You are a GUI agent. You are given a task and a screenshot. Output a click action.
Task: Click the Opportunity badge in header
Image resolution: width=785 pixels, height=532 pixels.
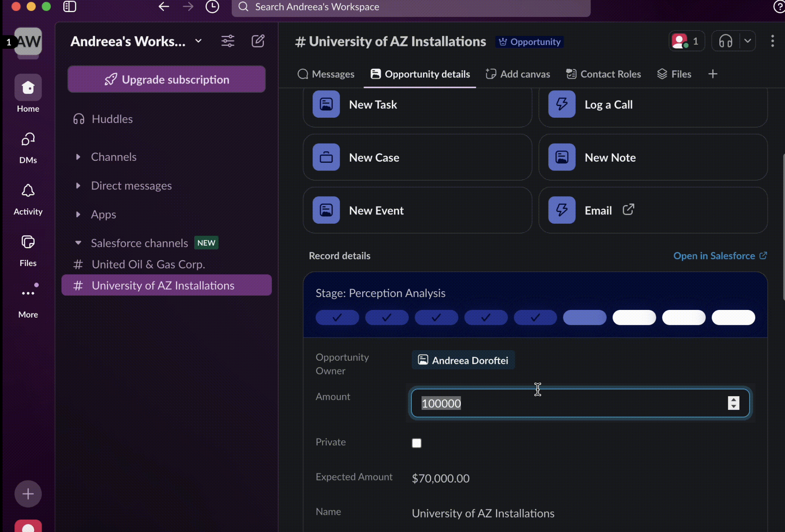pyautogui.click(x=530, y=42)
